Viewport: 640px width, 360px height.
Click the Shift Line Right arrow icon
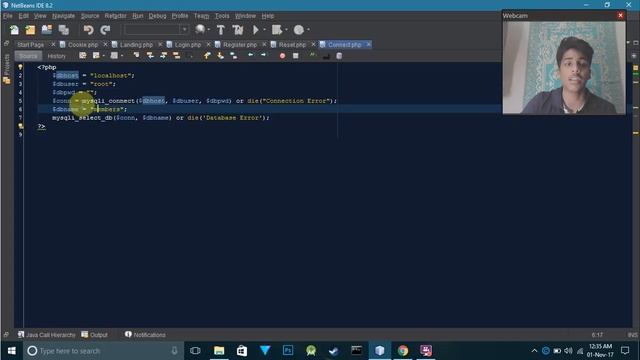point(264,55)
